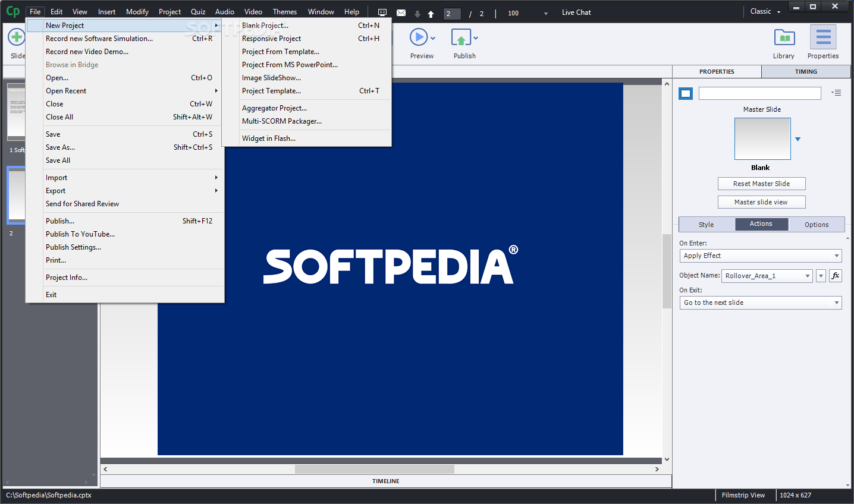This screenshot has width=854, height=504.
Task: Click the slide name input field
Action: point(759,93)
